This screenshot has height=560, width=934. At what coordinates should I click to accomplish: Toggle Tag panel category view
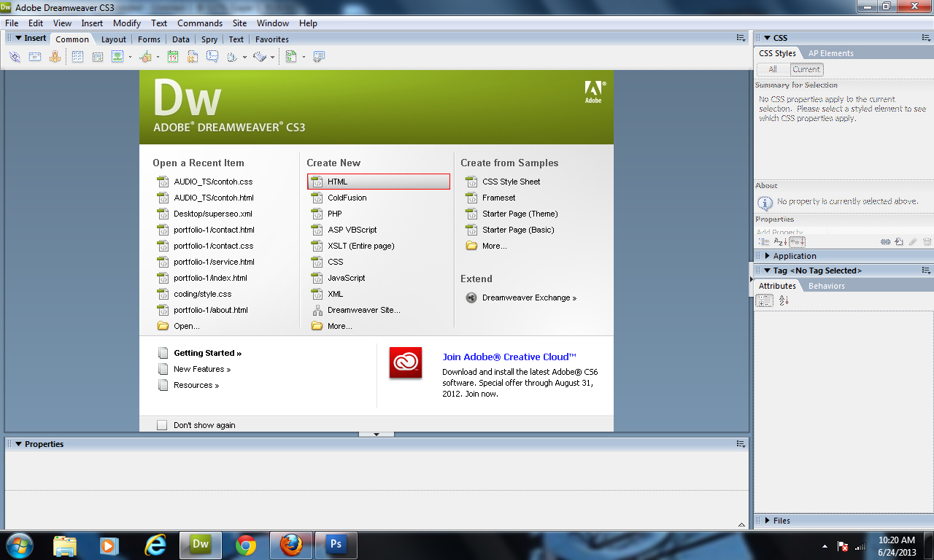765,300
